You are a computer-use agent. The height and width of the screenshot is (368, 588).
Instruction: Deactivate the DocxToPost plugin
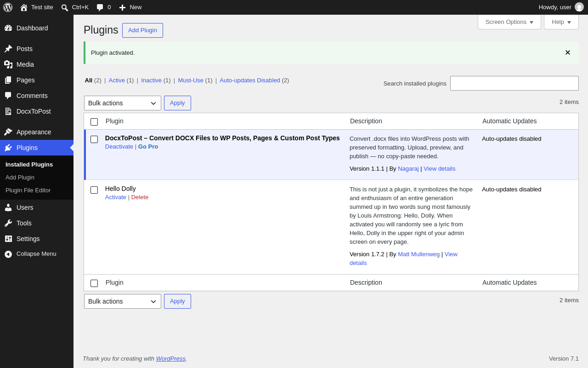[119, 146]
